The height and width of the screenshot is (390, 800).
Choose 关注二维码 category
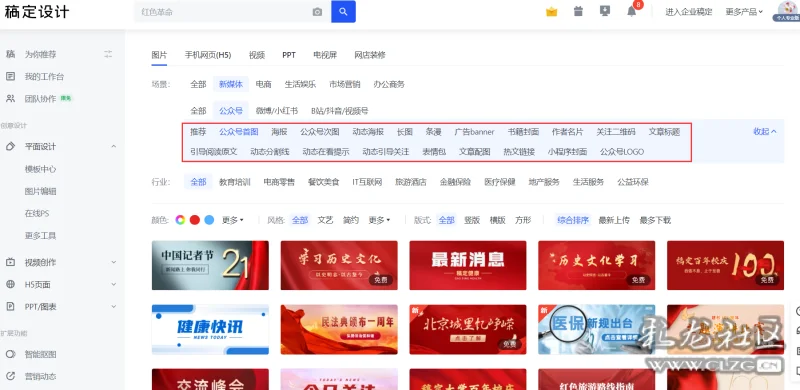[616, 132]
